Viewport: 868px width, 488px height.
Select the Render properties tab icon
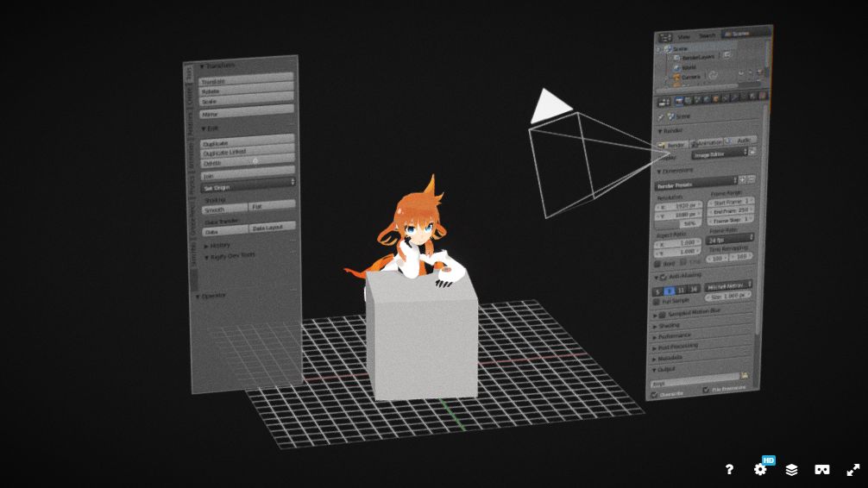click(679, 101)
